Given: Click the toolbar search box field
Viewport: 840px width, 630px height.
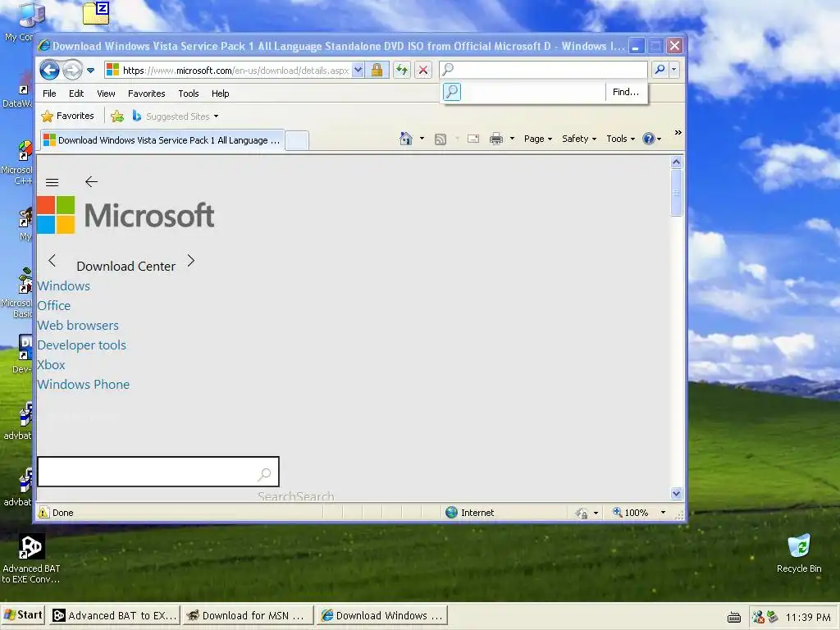Looking at the screenshot, I should (543, 70).
